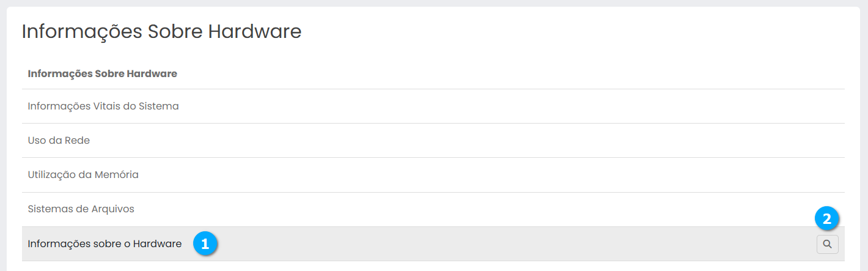This screenshot has width=868, height=271.
Task: Click the large page title heading
Action: 161,32
